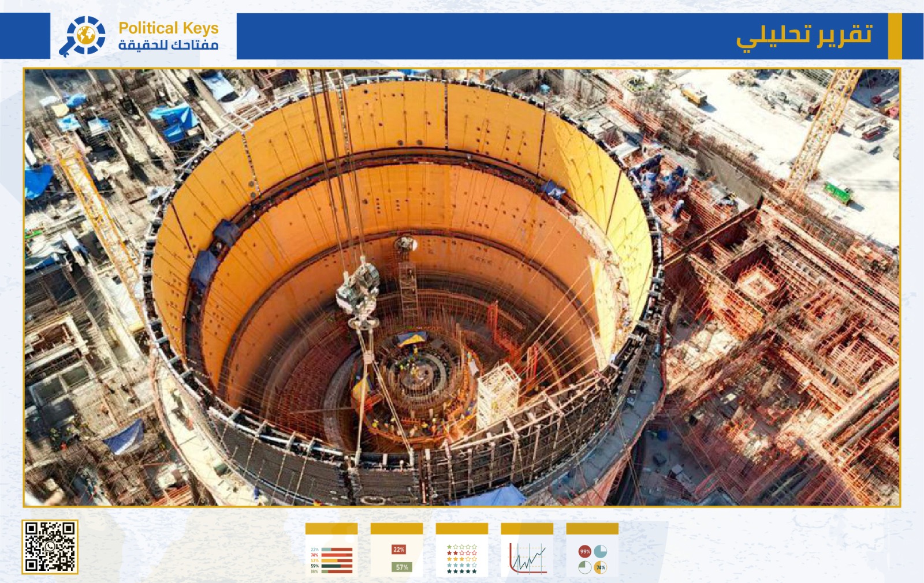Click the 'Political Keys' brand name text
Screen dimensions: 924x583
point(168,28)
